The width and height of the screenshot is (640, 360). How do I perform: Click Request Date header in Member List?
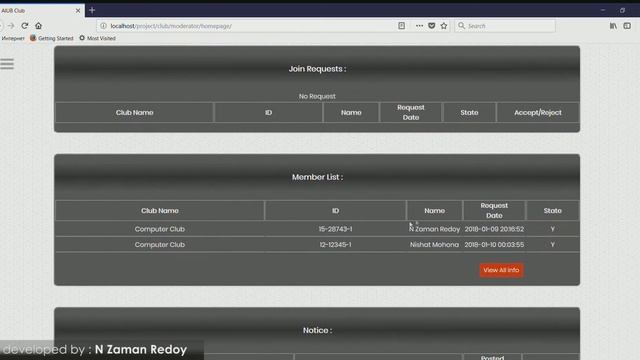click(494, 211)
